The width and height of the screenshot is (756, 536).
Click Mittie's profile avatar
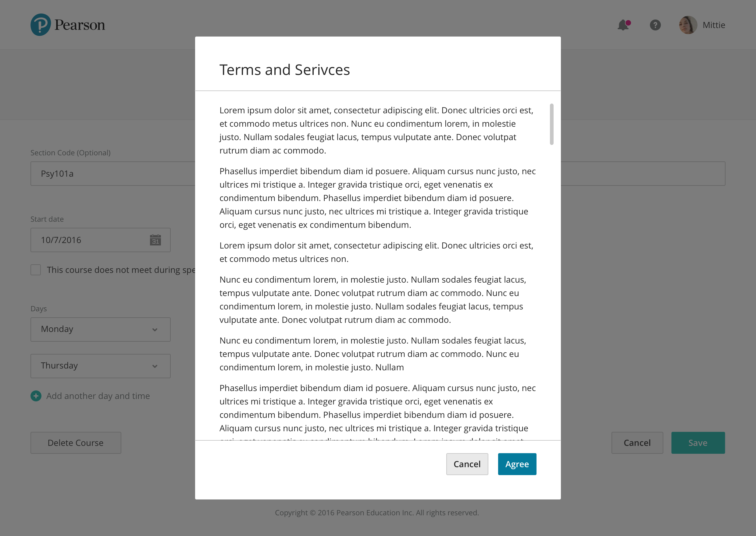click(x=688, y=25)
